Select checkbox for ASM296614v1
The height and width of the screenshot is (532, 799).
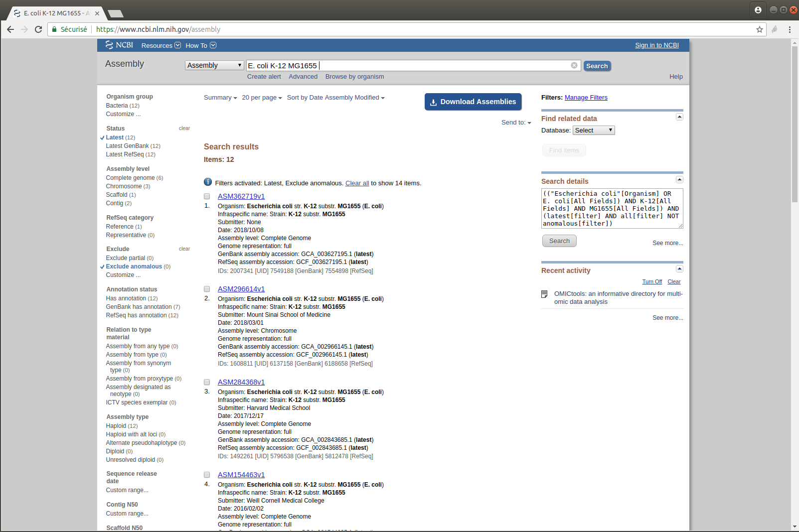[207, 289]
